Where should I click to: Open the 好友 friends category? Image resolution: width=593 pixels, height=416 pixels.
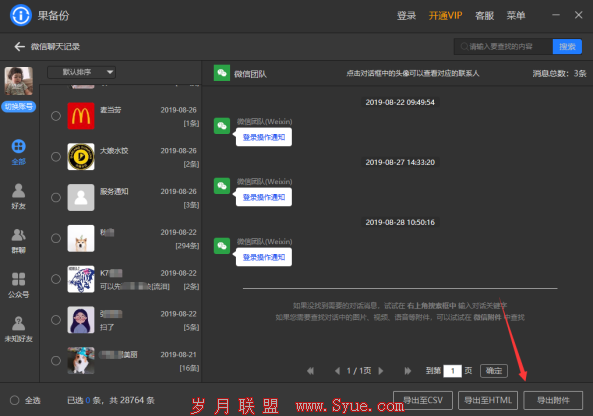coord(19,196)
